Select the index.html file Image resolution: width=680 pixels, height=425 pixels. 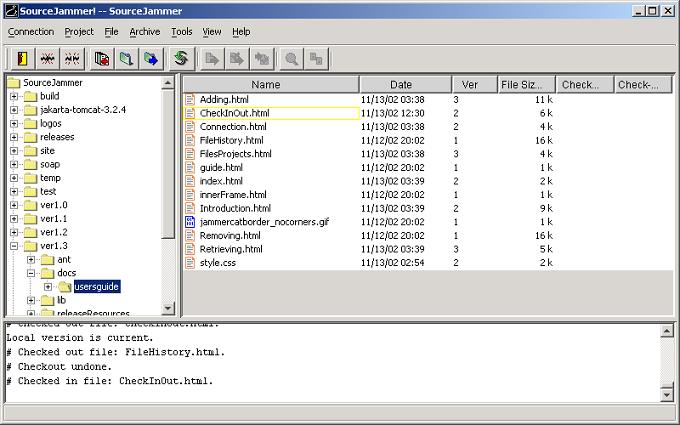click(221, 181)
